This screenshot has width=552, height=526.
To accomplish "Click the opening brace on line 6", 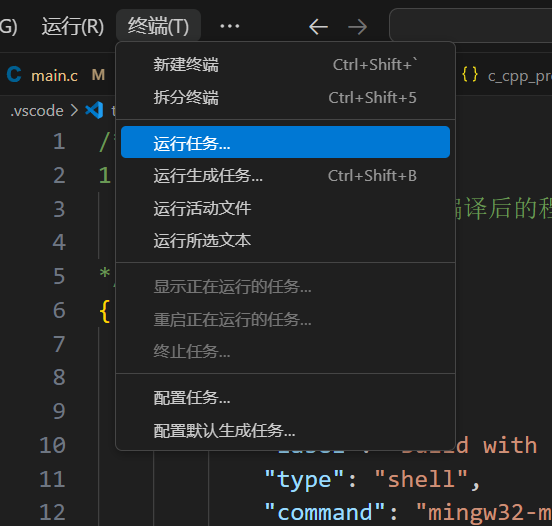I will [x=105, y=311].
